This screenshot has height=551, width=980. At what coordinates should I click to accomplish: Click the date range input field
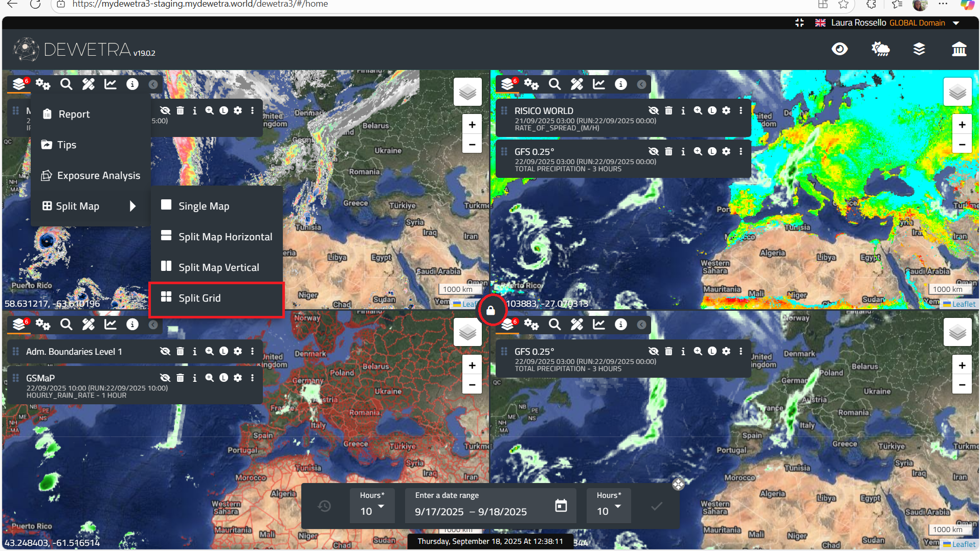point(471,511)
